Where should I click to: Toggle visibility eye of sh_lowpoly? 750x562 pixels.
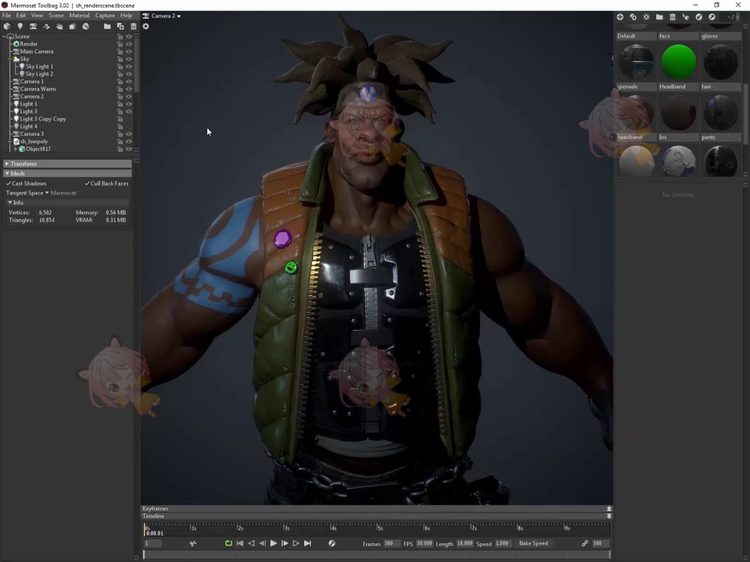[x=129, y=141]
